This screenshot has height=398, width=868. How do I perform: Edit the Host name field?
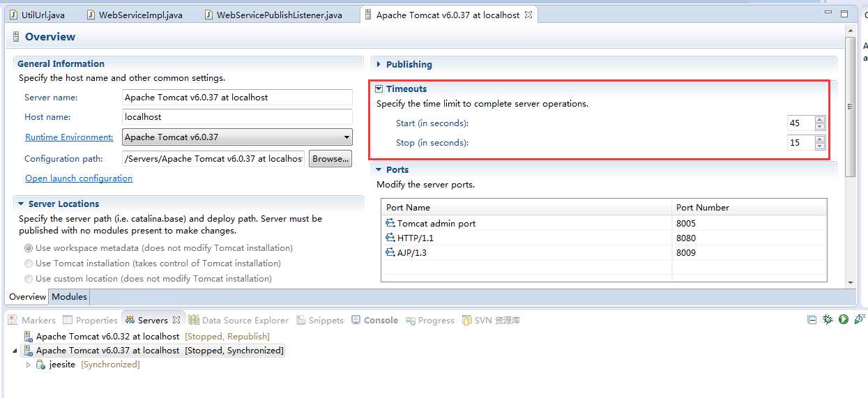(x=237, y=117)
